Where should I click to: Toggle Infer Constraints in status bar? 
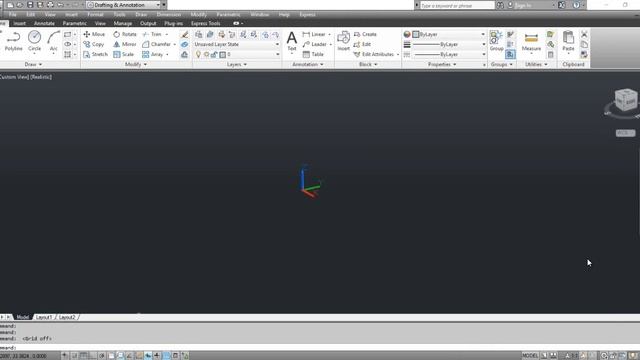(x=64, y=356)
